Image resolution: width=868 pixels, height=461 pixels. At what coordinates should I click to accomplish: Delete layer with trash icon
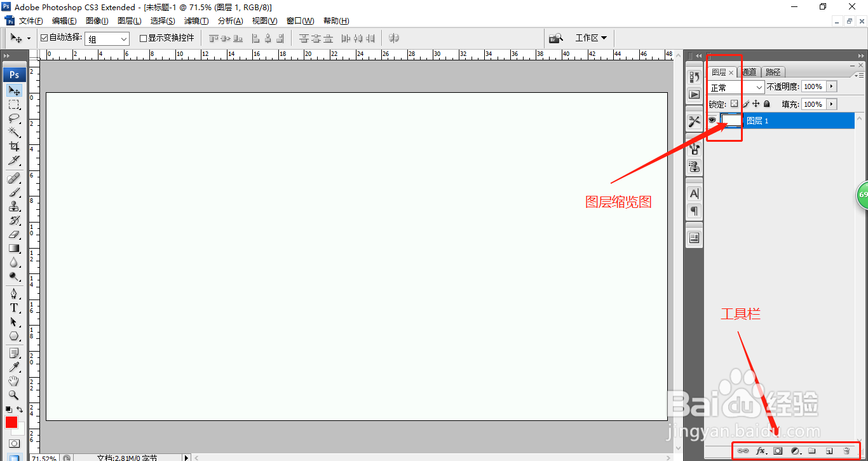coord(846,451)
